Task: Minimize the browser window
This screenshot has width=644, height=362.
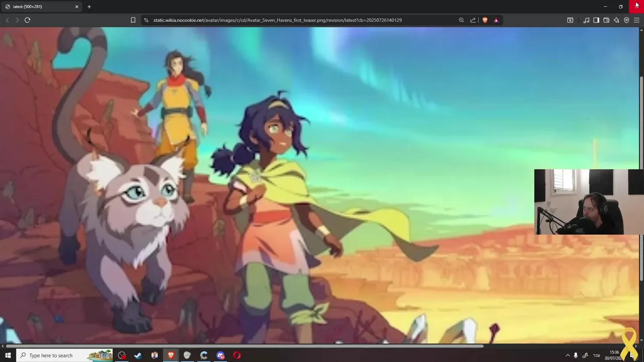Action: pyautogui.click(x=605, y=7)
